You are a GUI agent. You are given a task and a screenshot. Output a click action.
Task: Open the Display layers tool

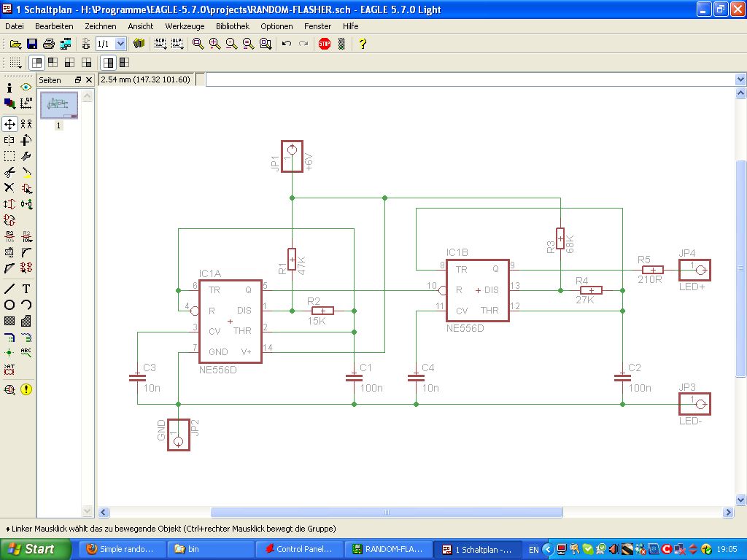(x=9, y=103)
